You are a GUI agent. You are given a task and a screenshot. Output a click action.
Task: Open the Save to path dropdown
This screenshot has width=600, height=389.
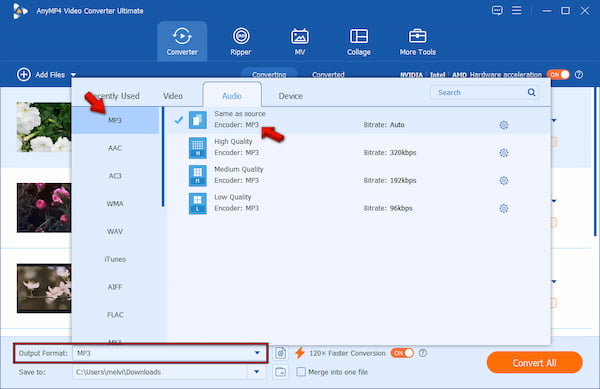click(257, 372)
